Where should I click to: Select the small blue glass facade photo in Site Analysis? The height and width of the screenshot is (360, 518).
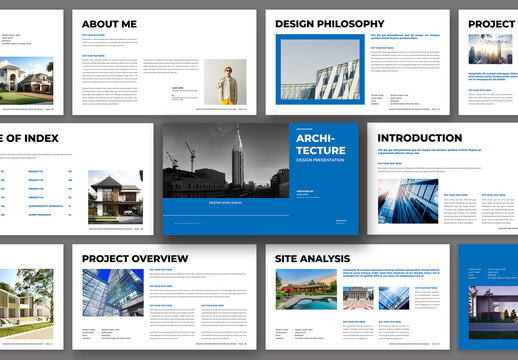pos(394,298)
